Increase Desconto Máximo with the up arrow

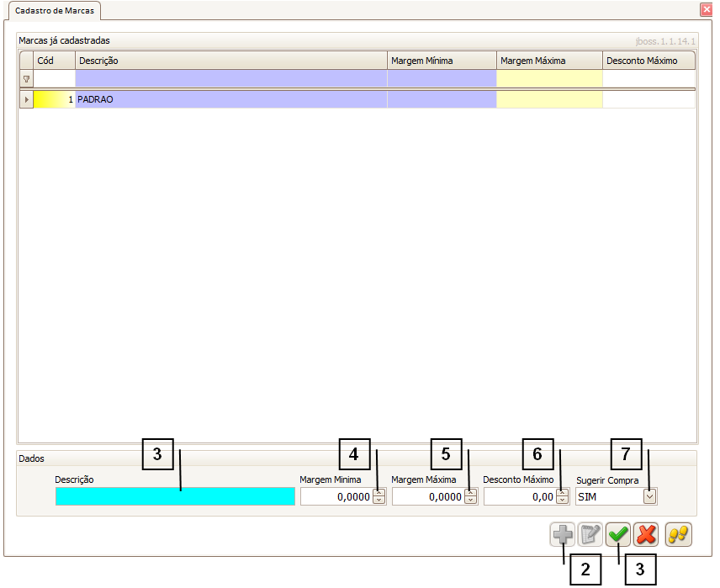(x=562, y=493)
